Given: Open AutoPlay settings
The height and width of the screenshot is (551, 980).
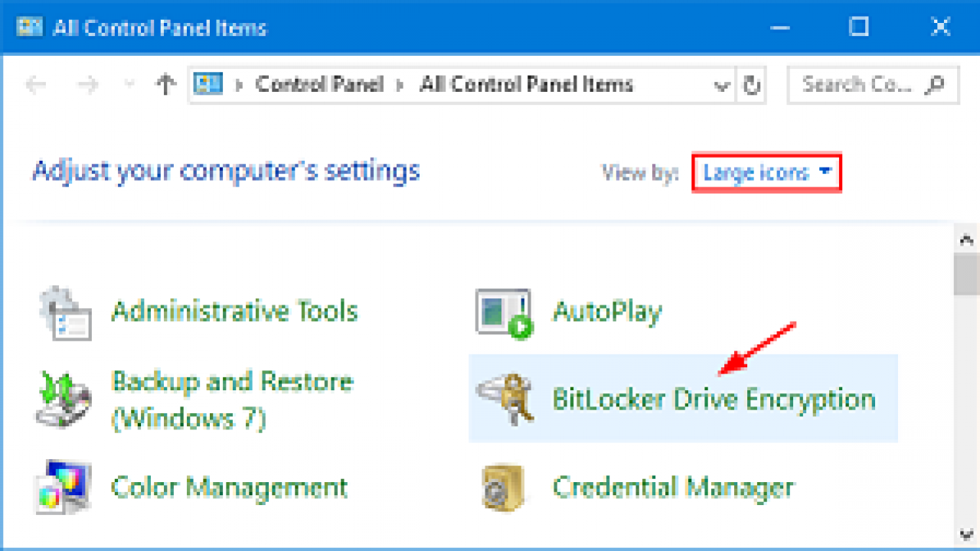Looking at the screenshot, I should click(606, 311).
